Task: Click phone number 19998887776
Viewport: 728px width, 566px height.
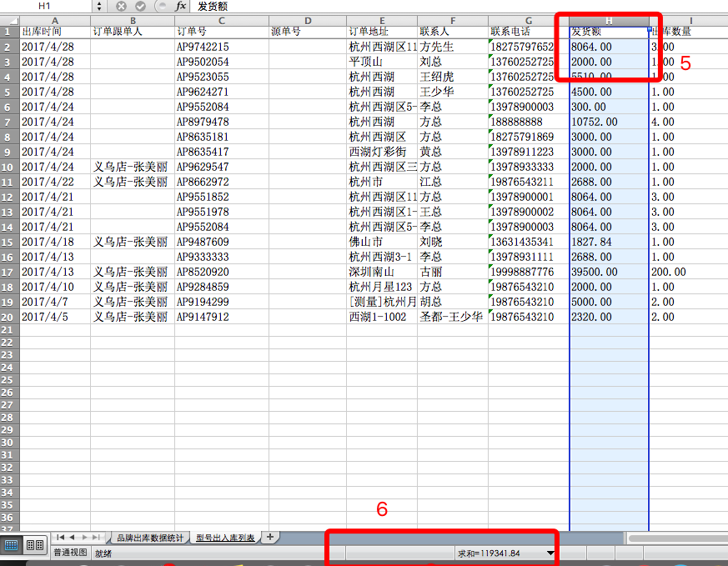Action: coord(529,272)
